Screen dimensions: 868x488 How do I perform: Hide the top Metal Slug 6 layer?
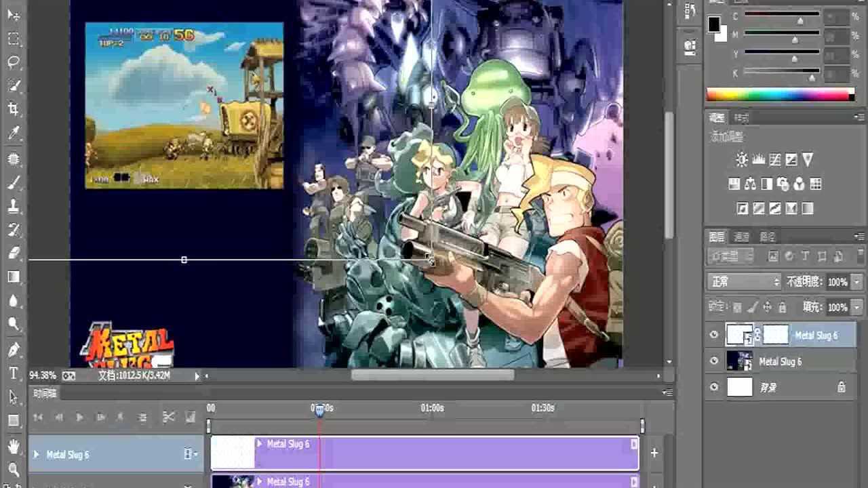pyautogui.click(x=714, y=335)
